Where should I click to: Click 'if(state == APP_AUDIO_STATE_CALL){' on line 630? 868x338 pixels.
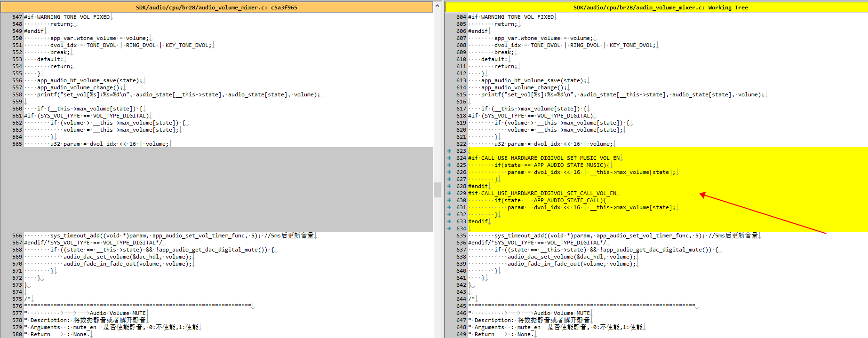(551, 200)
